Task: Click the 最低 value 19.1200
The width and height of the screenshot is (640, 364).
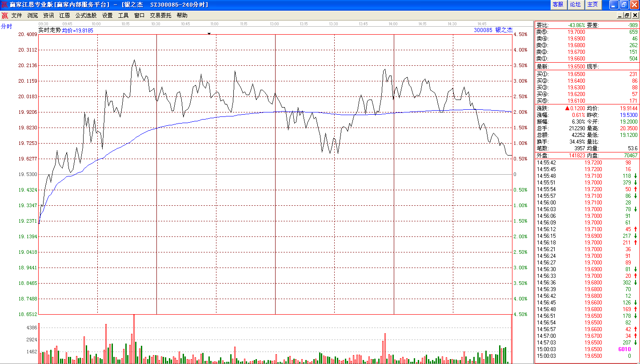Action: pyautogui.click(x=629, y=135)
